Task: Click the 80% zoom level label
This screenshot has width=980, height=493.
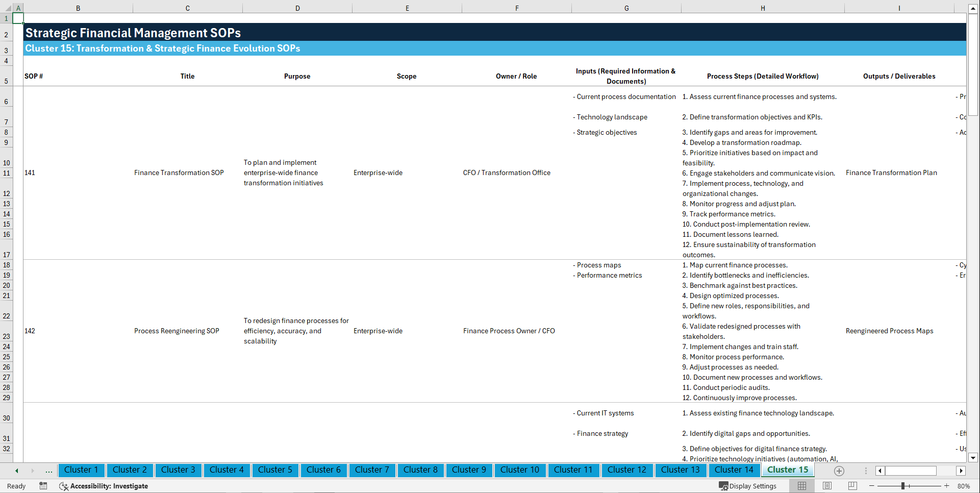Action: click(963, 486)
